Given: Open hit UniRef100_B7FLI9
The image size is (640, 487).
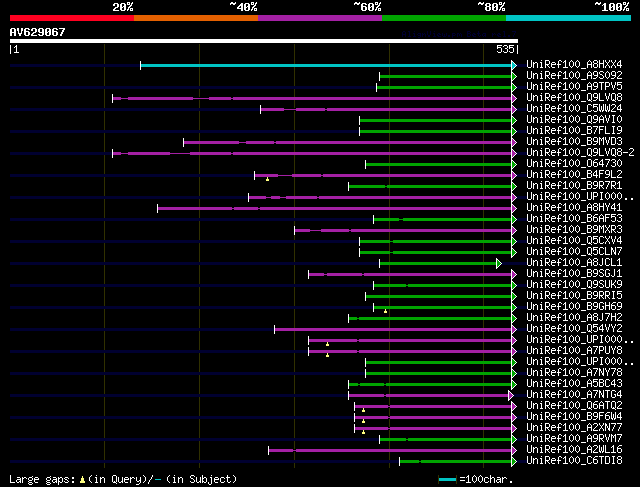Looking at the screenshot, I should click(574, 131).
